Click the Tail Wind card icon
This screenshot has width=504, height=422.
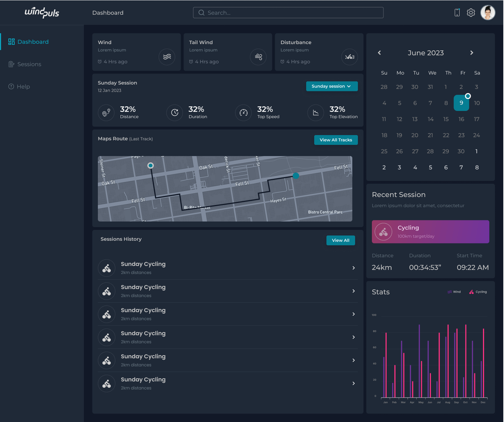[258, 57]
